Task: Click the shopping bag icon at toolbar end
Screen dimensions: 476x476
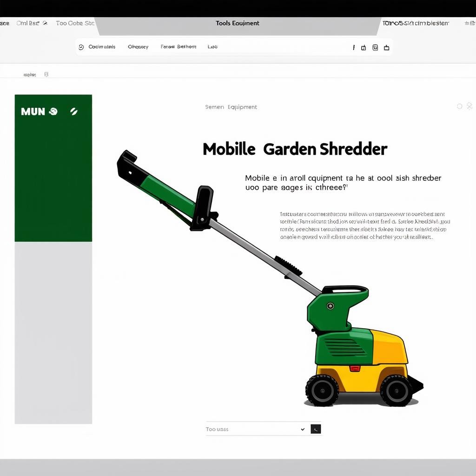Action: click(x=386, y=47)
